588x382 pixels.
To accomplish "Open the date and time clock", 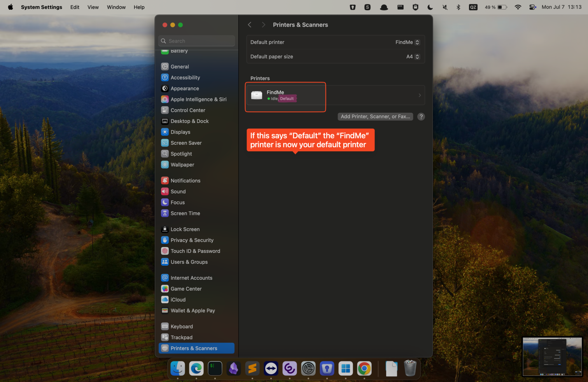I will pos(562,7).
